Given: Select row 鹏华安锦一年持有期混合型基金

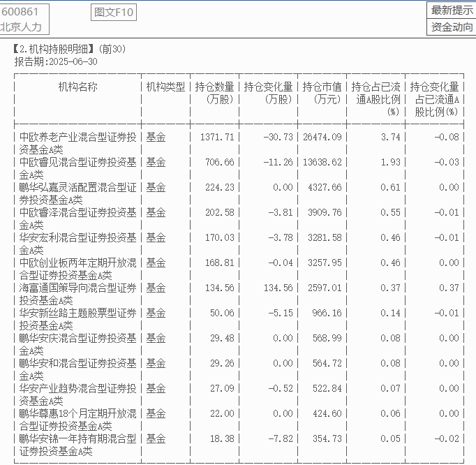Looking at the screenshot, I should point(239,445).
